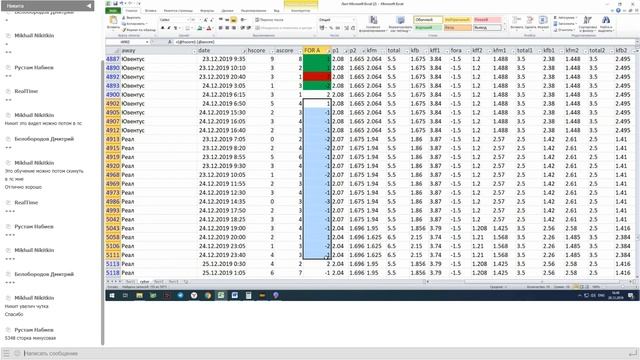Open the font name combo box
640x360 pixels.
click(x=174, y=20)
